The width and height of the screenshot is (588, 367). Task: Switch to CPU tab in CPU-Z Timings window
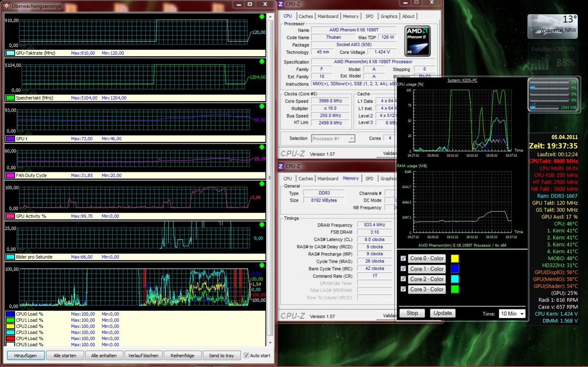point(288,179)
